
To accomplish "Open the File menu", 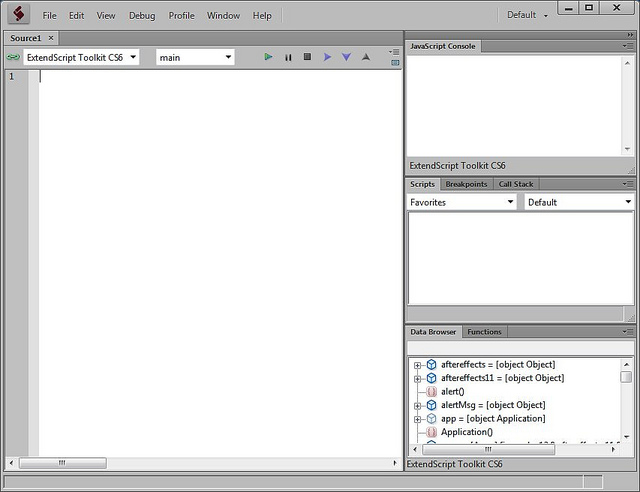I will pos(49,16).
